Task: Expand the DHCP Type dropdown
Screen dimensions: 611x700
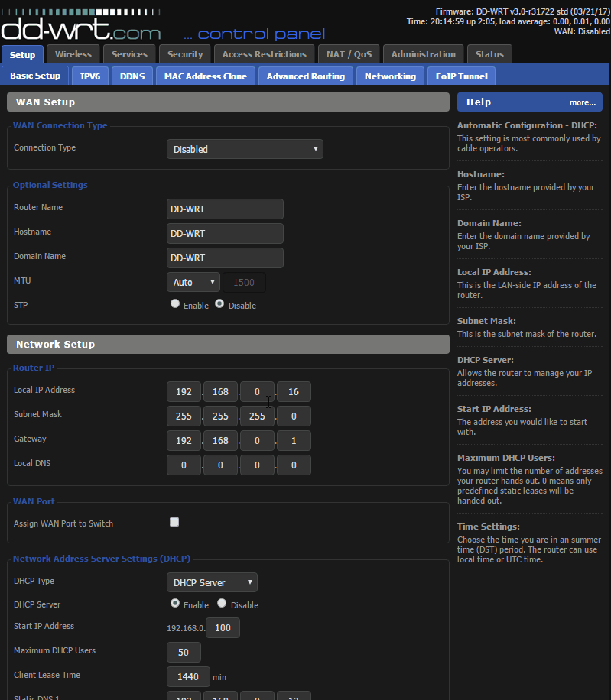Action: 212,582
